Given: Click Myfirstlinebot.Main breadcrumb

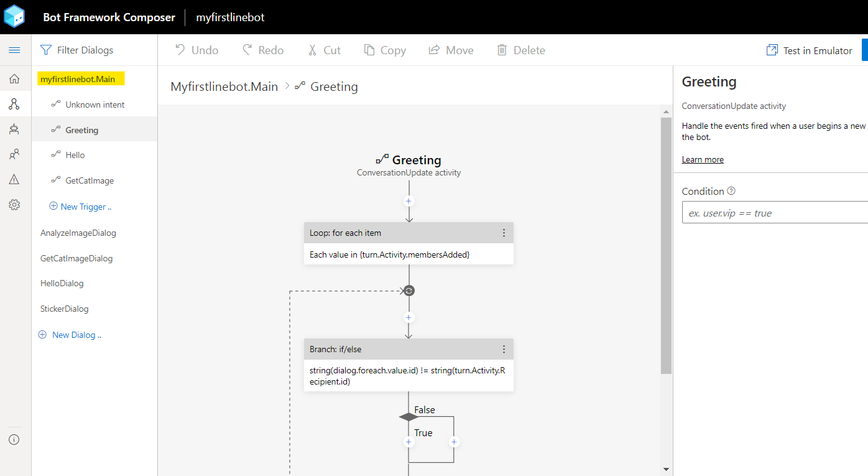Looking at the screenshot, I should coord(224,86).
